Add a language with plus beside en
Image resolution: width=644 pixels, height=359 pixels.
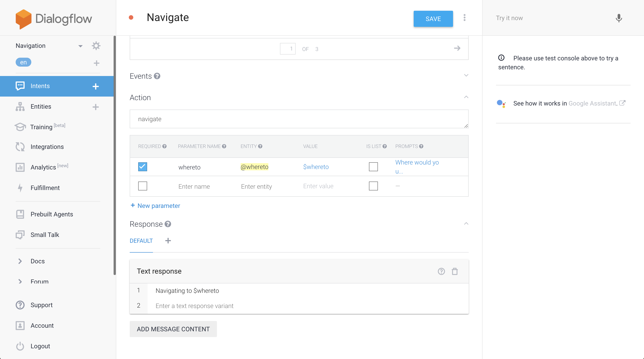coord(97,63)
